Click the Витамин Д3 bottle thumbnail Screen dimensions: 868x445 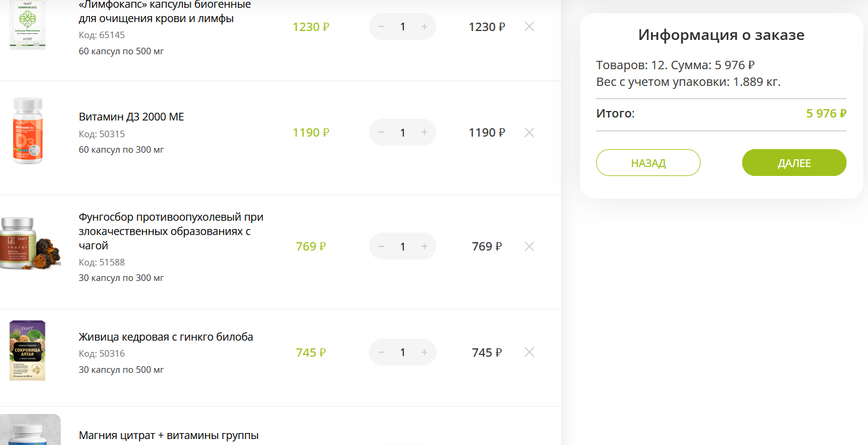coord(28,131)
